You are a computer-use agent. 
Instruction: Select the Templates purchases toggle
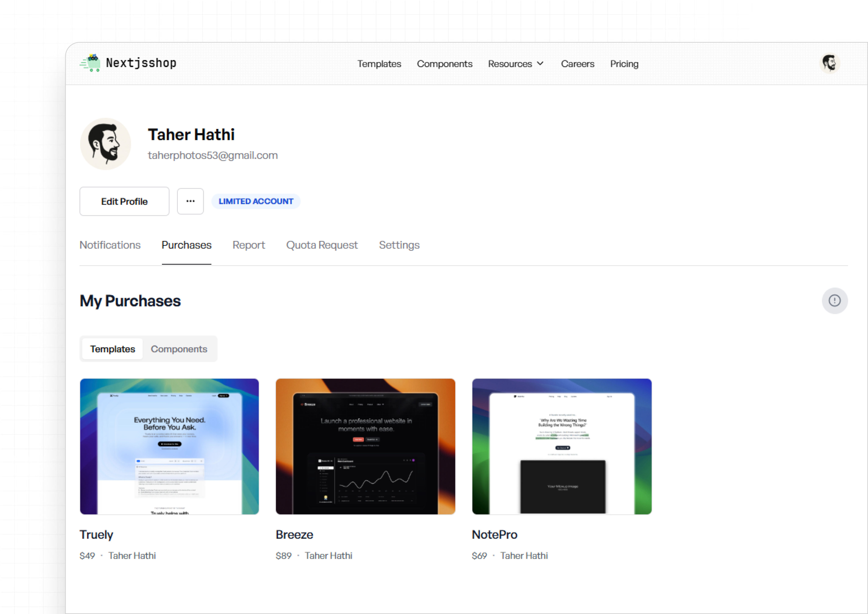112,349
